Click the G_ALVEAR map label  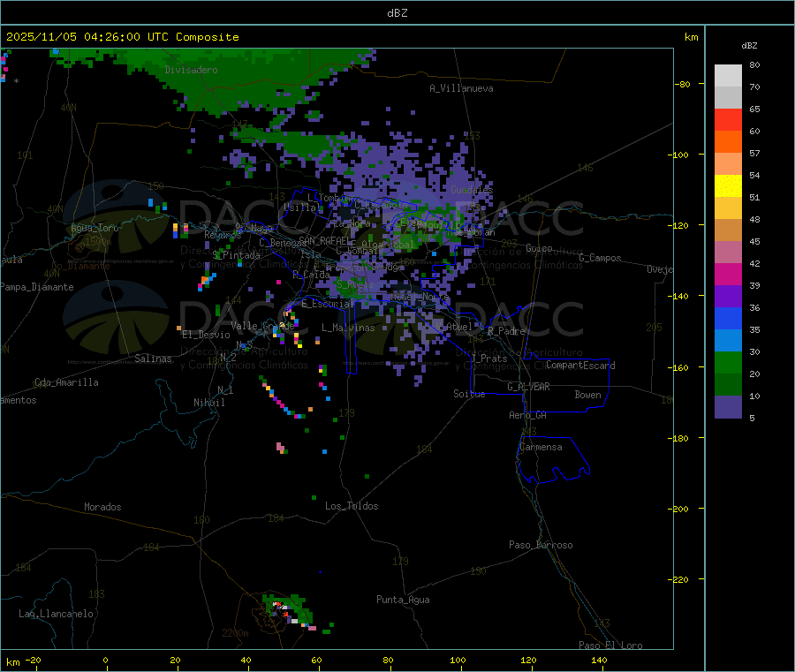click(528, 387)
